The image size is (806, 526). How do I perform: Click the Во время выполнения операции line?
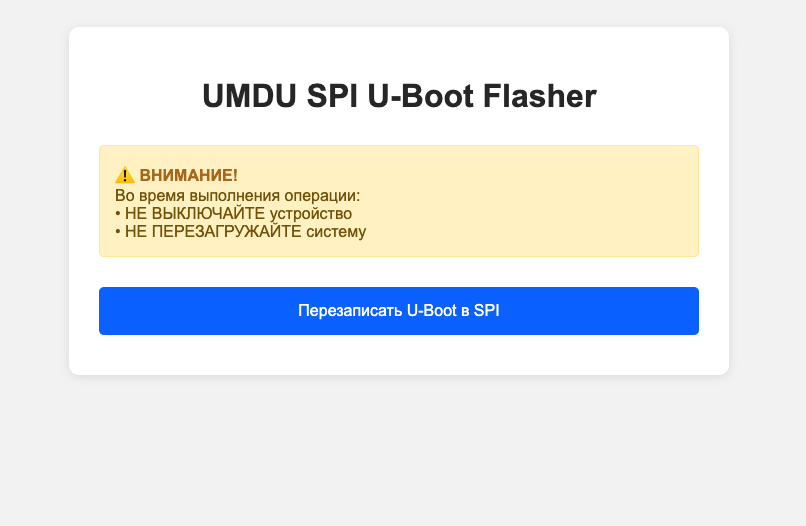click(237, 195)
